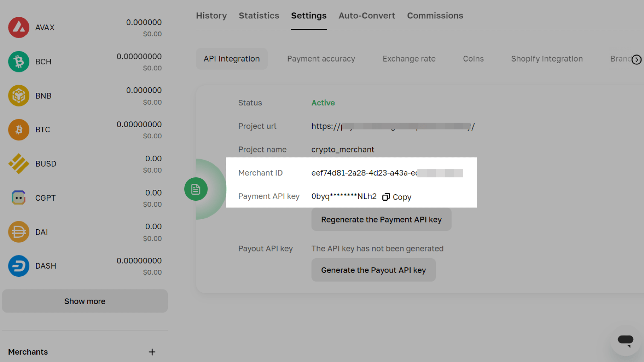The width and height of the screenshot is (644, 362).
Task: Switch to the Statistics tab
Action: pyautogui.click(x=259, y=16)
